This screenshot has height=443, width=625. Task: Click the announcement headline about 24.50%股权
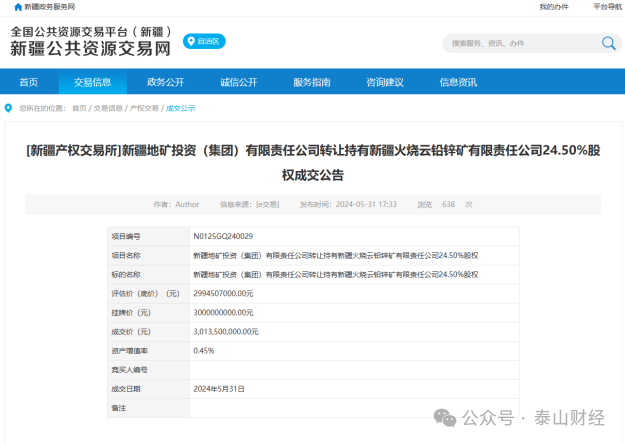pyautogui.click(x=313, y=162)
